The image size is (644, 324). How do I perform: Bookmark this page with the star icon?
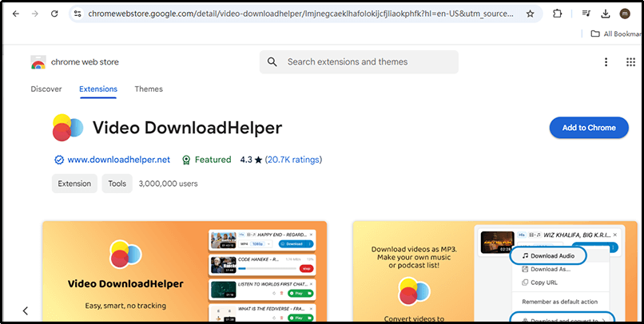tap(531, 14)
